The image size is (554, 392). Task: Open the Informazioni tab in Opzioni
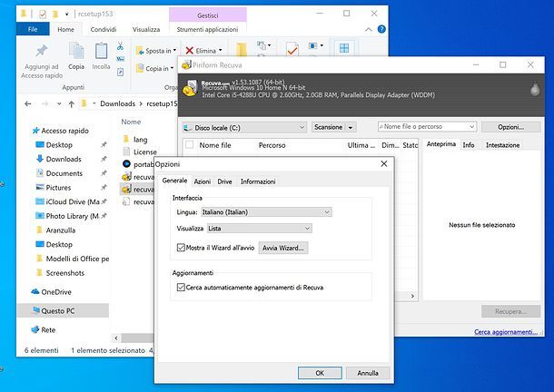point(258,181)
